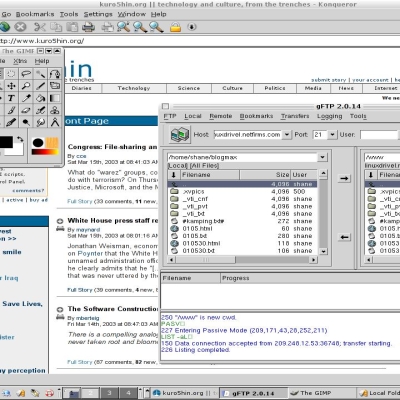Click the sort arrow in remote file list

click(x=371, y=175)
